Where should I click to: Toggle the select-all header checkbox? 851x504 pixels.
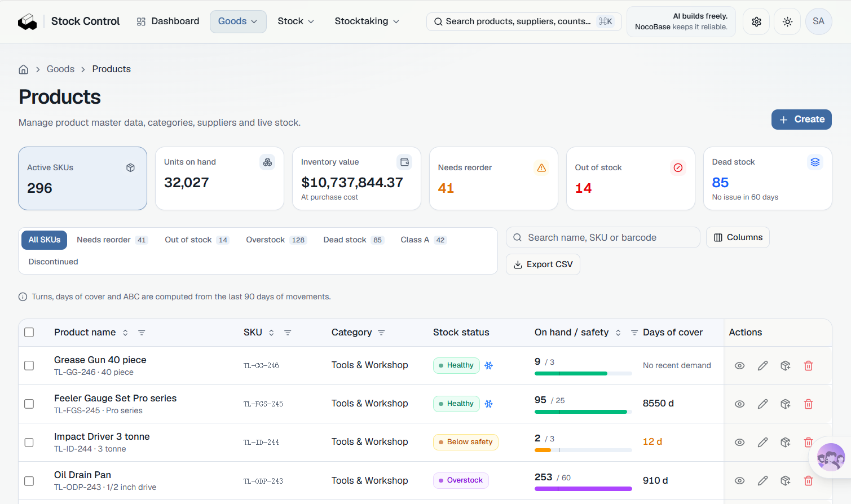coord(29,333)
